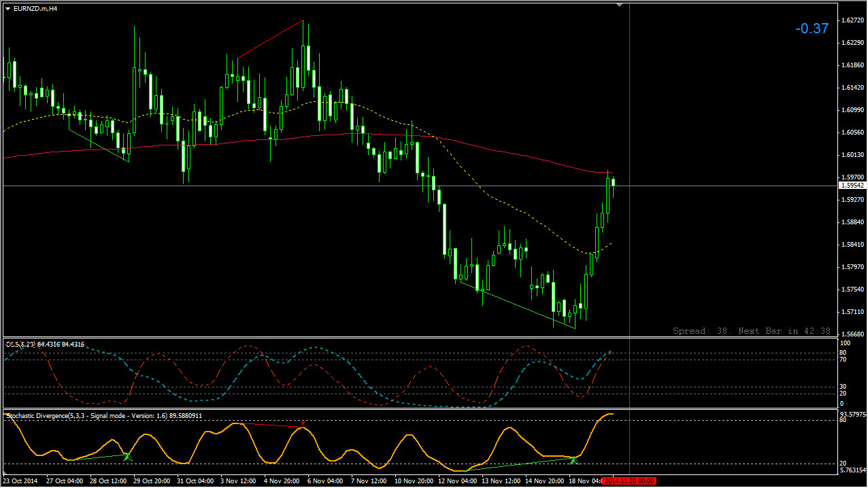
Task: Click the 1.60990 price scale label
Action: 852,109
